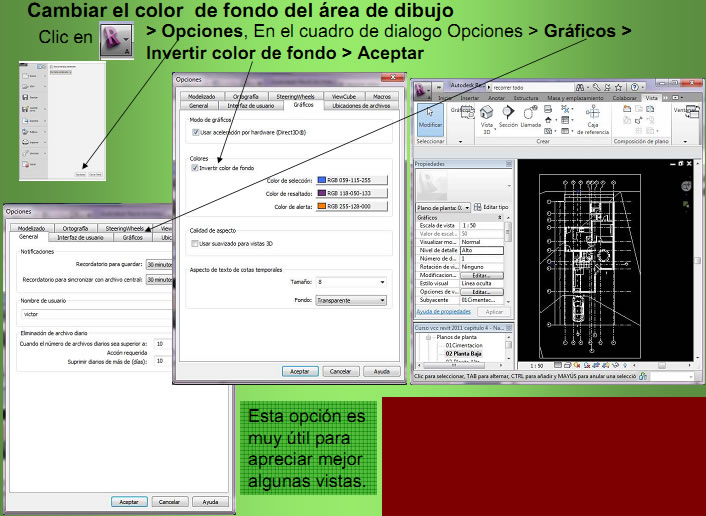Screen dimensions: 706x516
Task: Click Aceptar in the Gráficos options dialog
Action: (x=299, y=370)
